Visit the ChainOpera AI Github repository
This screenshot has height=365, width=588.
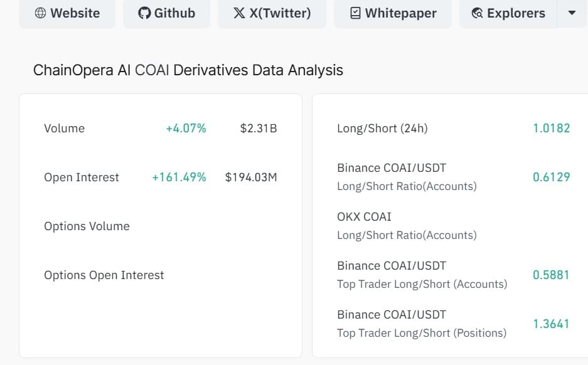coord(166,13)
